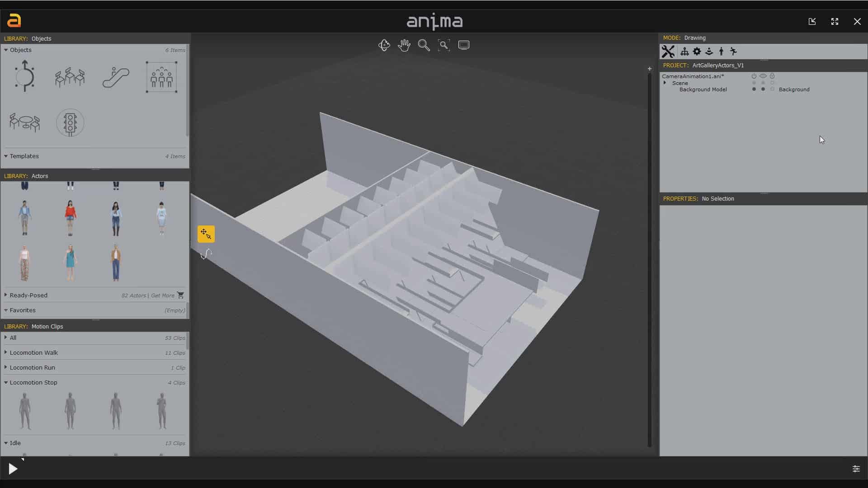Screen dimensions: 868x488
Task: Select the Orbit view tool
Action: 384,45
